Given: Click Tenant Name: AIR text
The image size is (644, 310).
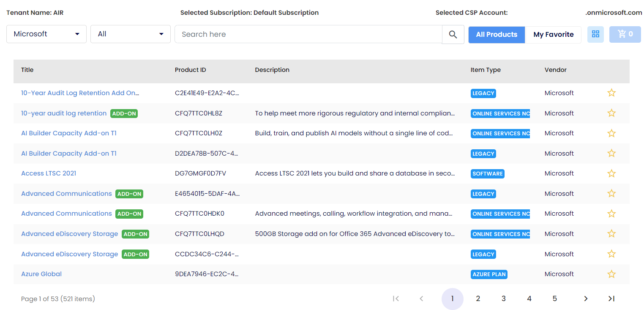Looking at the screenshot, I should coord(35,13).
